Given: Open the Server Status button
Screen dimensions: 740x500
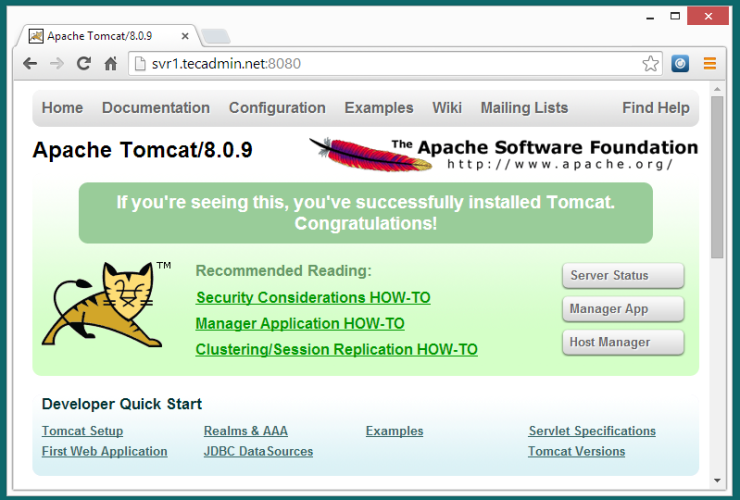Looking at the screenshot, I should tap(623, 276).
